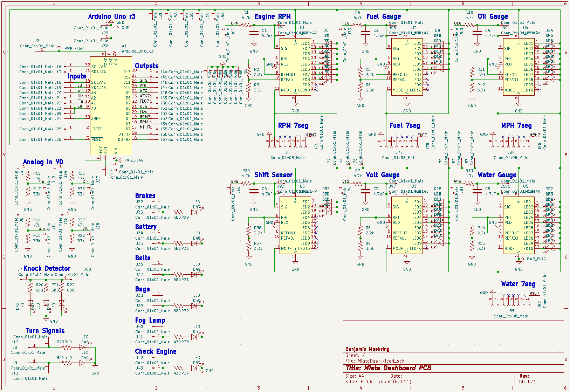Click the C1 4.7uF capacitor symbol
This screenshot has width=570, height=392.
254,33
